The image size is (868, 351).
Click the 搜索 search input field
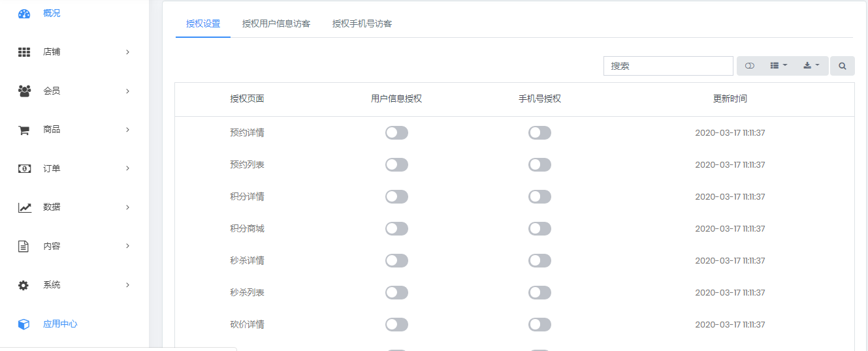coord(668,66)
